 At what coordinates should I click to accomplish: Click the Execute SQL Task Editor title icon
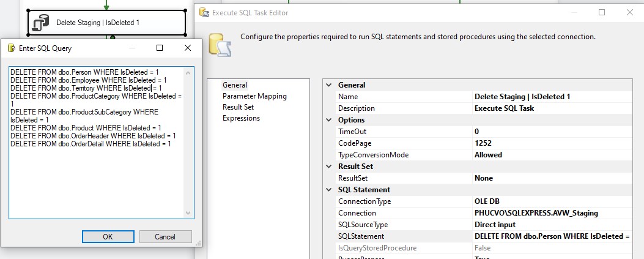(204, 13)
